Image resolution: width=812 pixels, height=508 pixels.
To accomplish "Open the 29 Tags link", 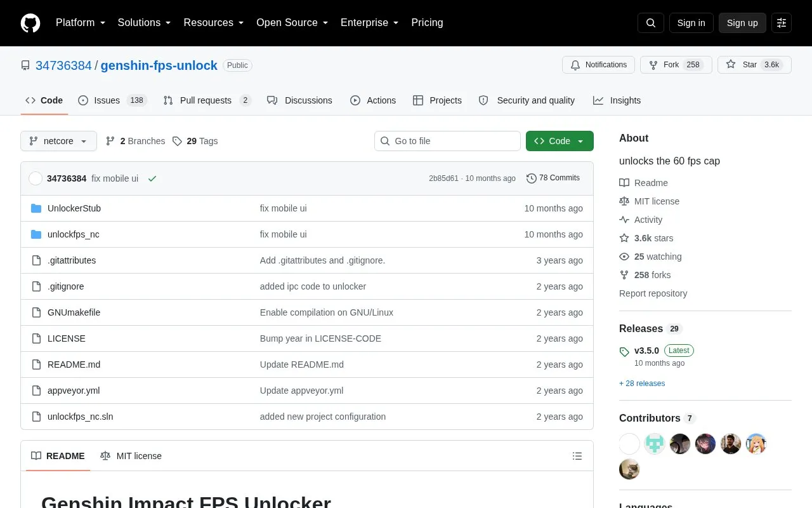I will (195, 141).
